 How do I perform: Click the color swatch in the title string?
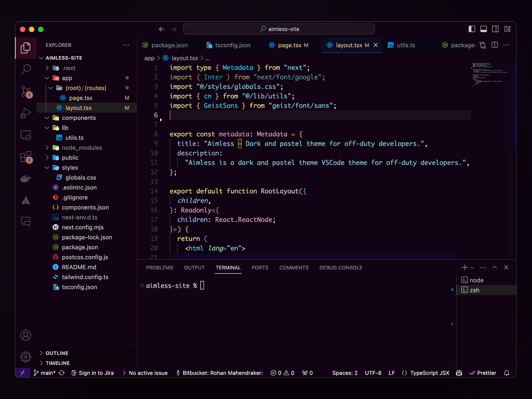point(240,144)
